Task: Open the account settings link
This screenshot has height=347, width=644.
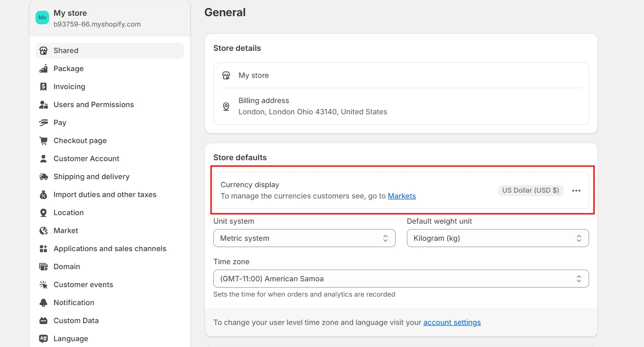Action: 452,322
